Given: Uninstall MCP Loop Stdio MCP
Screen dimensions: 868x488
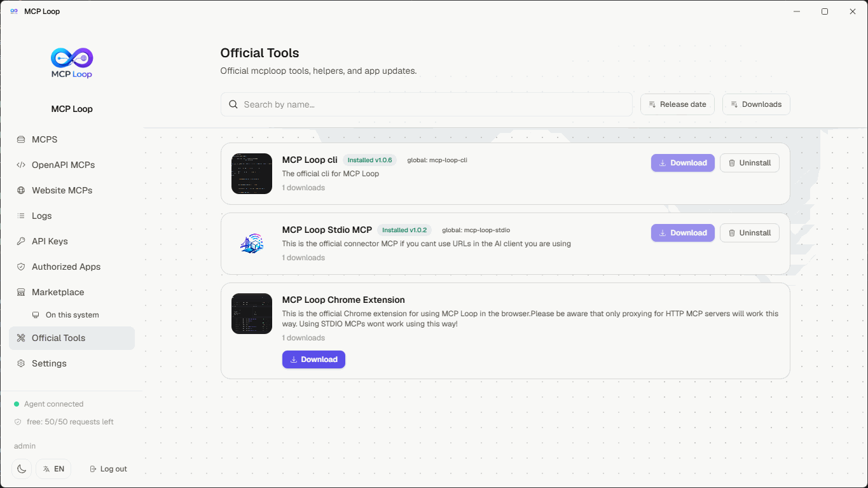Looking at the screenshot, I should pos(750,233).
